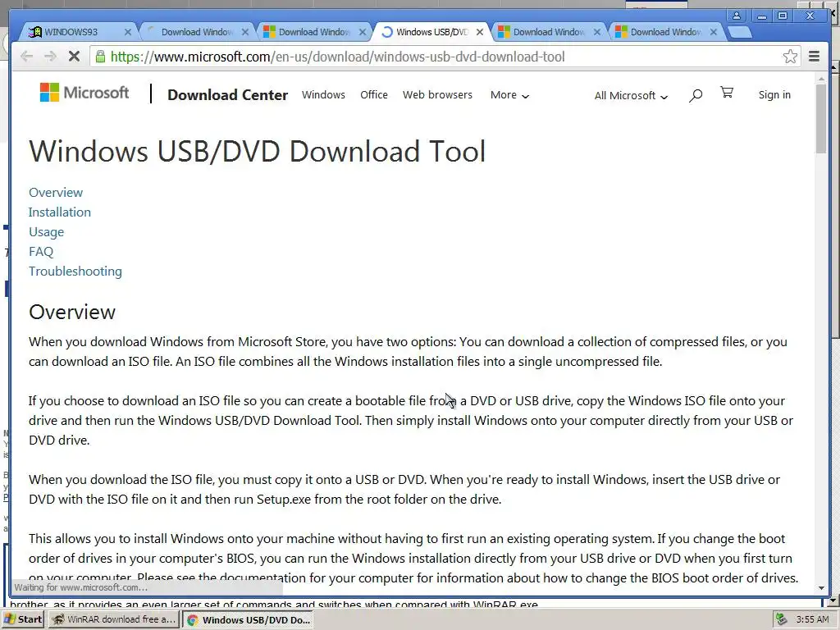Screen dimensions: 840x630
Task: Switch to the fifth Download Windows tab
Action: (x=549, y=32)
